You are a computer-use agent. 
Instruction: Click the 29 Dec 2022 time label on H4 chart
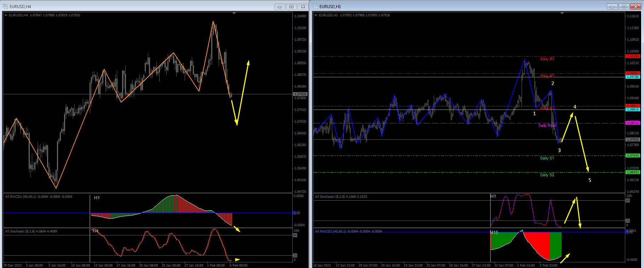click(12, 266)
